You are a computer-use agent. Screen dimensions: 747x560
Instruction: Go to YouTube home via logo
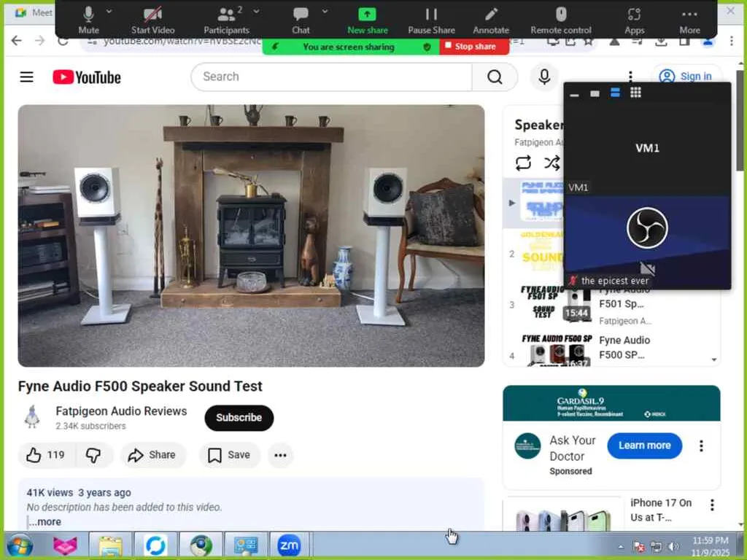coord(87,77)
